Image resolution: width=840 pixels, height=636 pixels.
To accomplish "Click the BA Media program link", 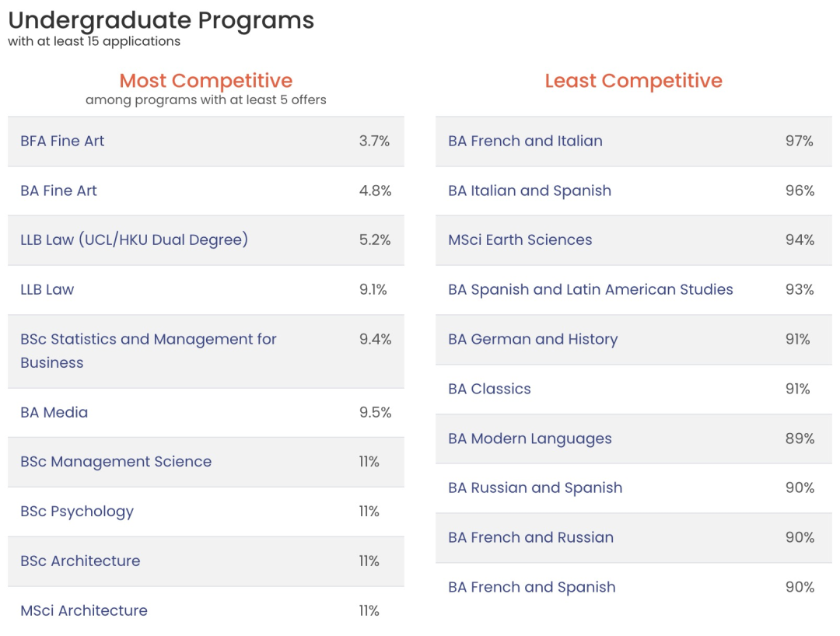I will [54, 412].
